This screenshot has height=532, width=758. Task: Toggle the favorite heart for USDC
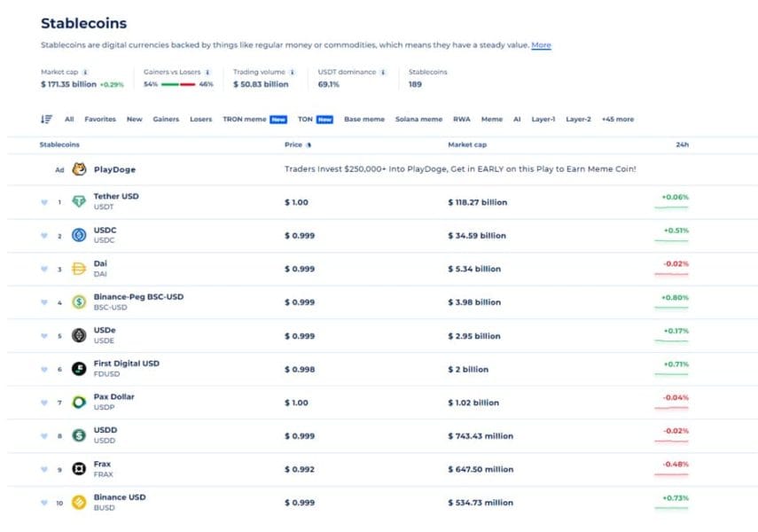tap(46, 234)
